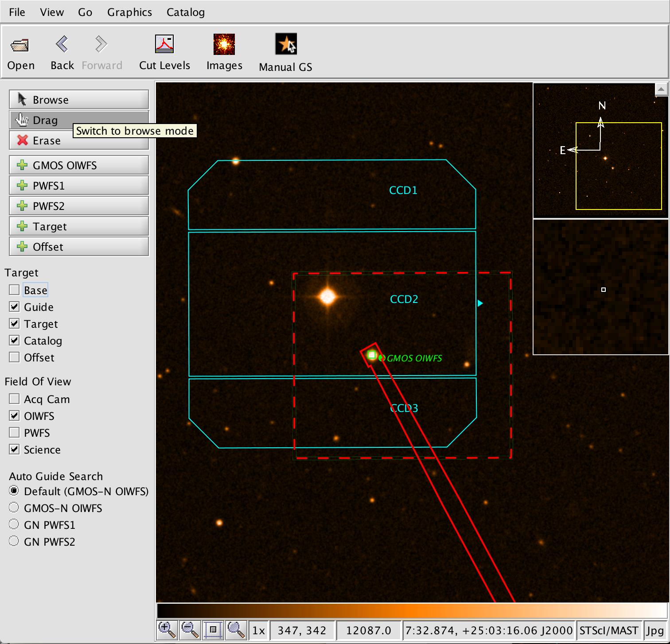Screen dimensions: 670x644
Task: Click the Jpg format label
Action: (655, 630)
